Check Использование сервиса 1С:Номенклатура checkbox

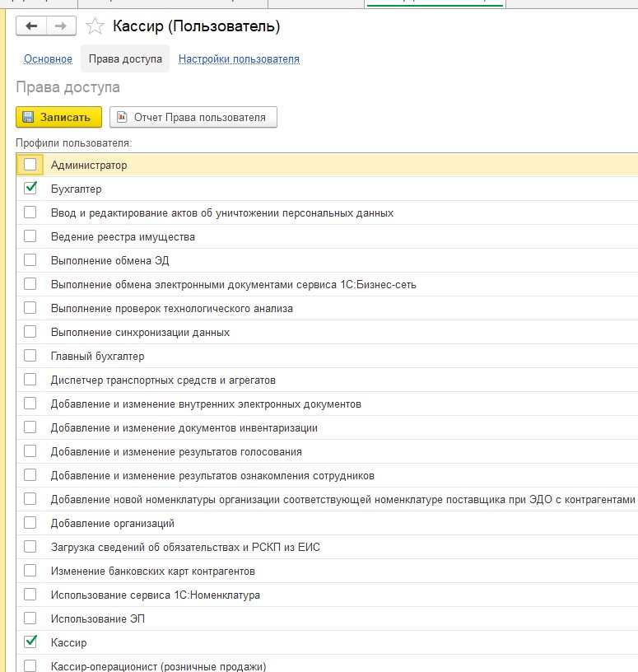(x=30, y=595)
